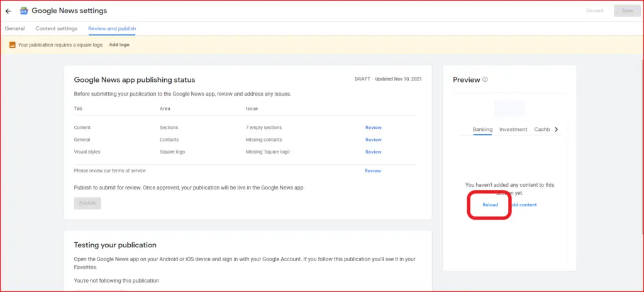This screenshot has height=292, width=644.
Task: Review the Missing contacts issue
Action: pyautogui.click(x=374, y=140)
